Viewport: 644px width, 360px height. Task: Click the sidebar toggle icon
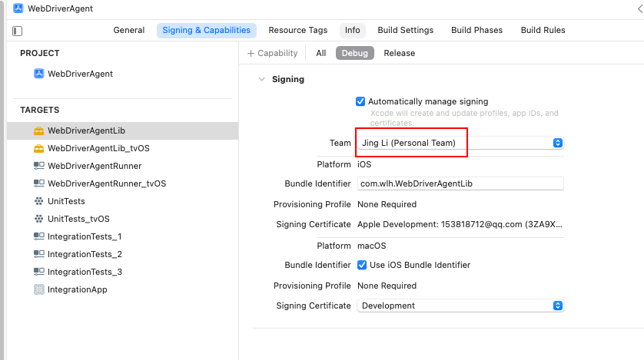[18, 31]
